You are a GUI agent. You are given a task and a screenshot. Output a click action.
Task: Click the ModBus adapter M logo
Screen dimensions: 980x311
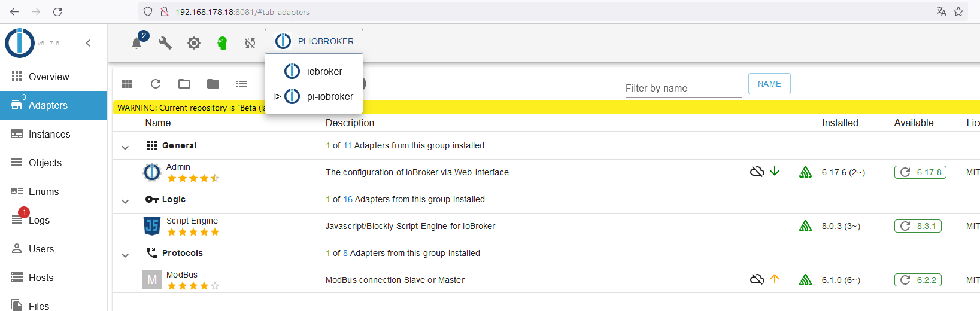pyautogui.click(x=152, y=280)
